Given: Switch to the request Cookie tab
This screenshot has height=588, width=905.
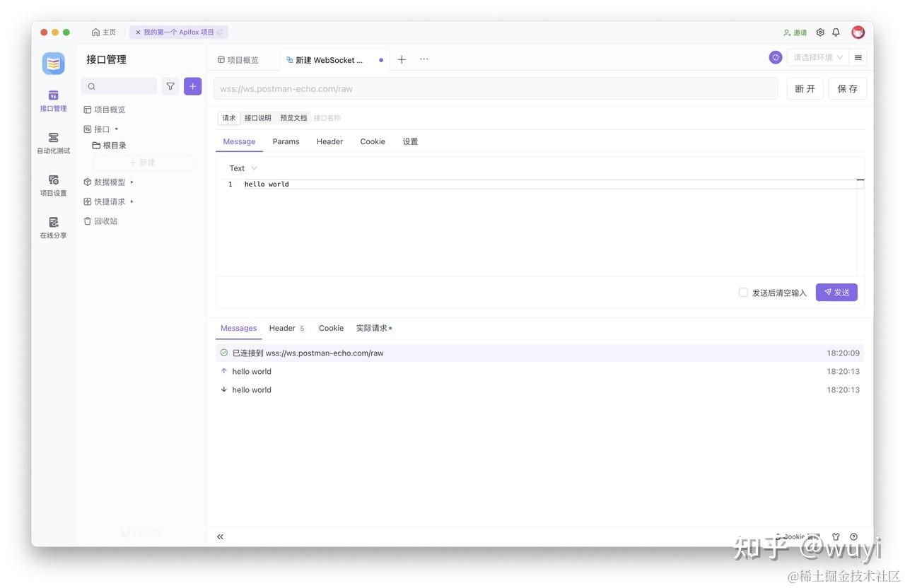Looking at the screenshot, I should point(373,141).
